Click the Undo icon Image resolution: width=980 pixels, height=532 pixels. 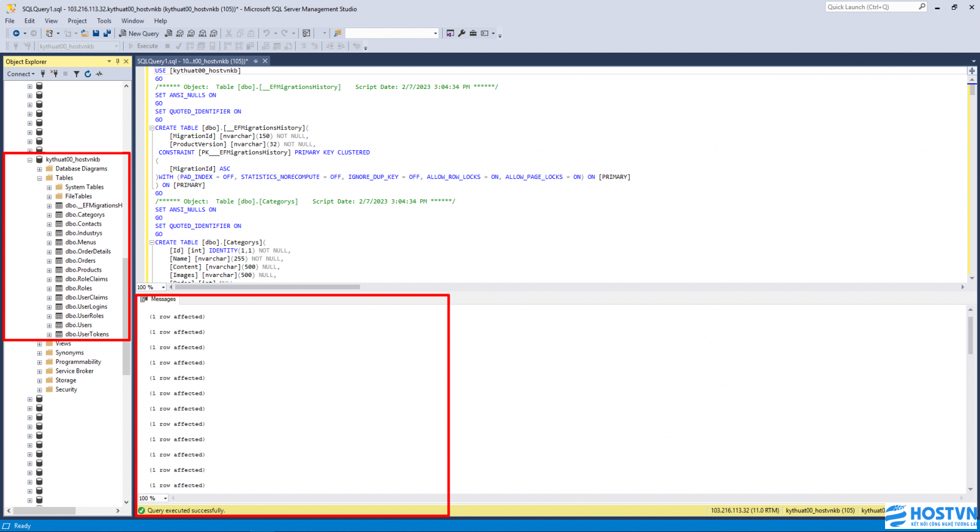tap(266, 33)
